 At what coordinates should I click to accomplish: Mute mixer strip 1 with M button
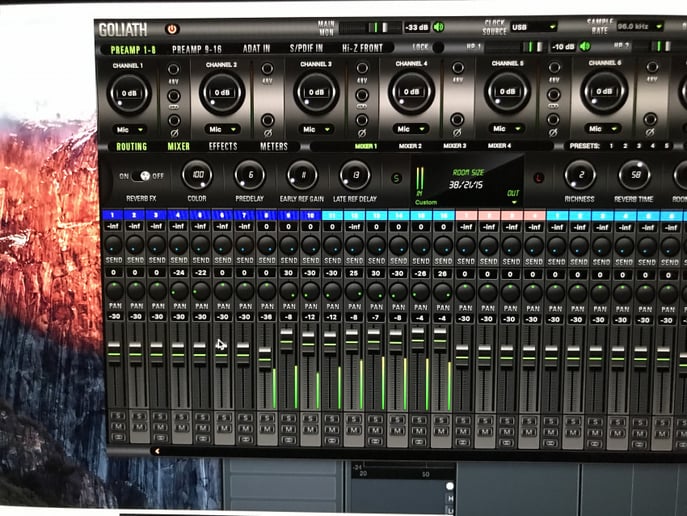tap(118, 427)
